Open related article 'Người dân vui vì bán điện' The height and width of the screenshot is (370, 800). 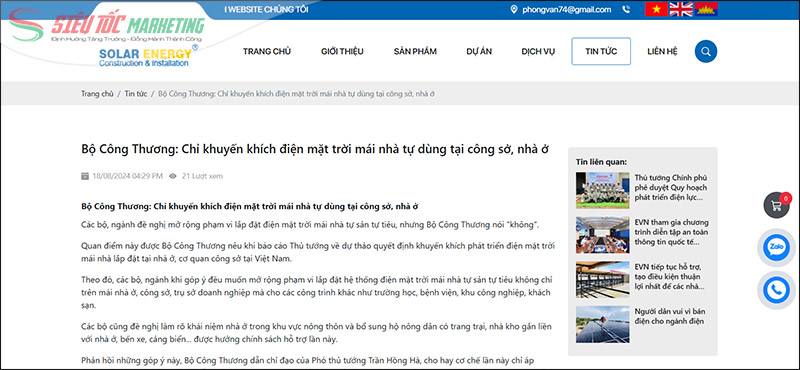click(x=670, y=316)
